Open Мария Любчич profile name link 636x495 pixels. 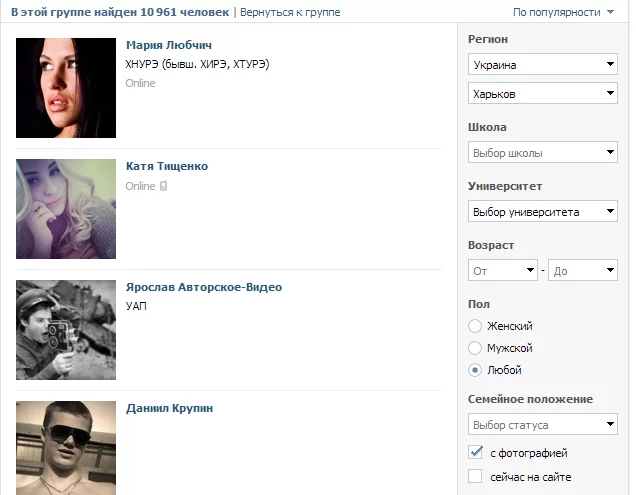(x=169, y=45)
